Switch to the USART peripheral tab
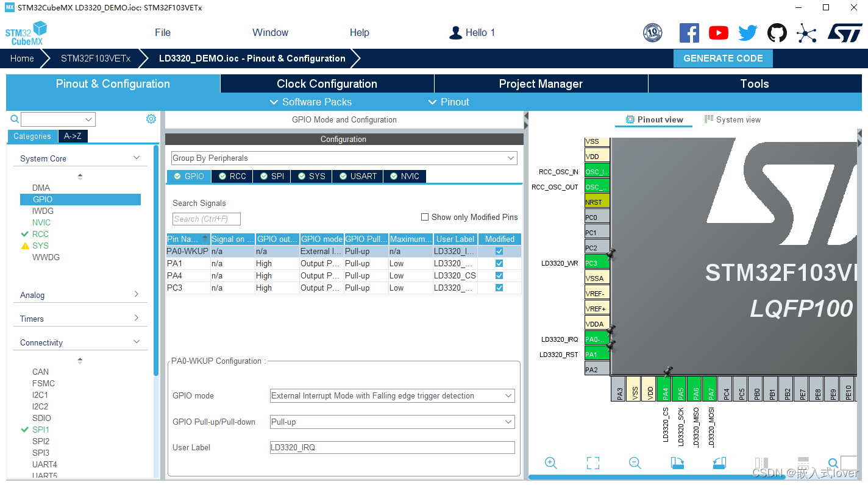The width and height of the screenshot is (868, 485). click(358, 176)
